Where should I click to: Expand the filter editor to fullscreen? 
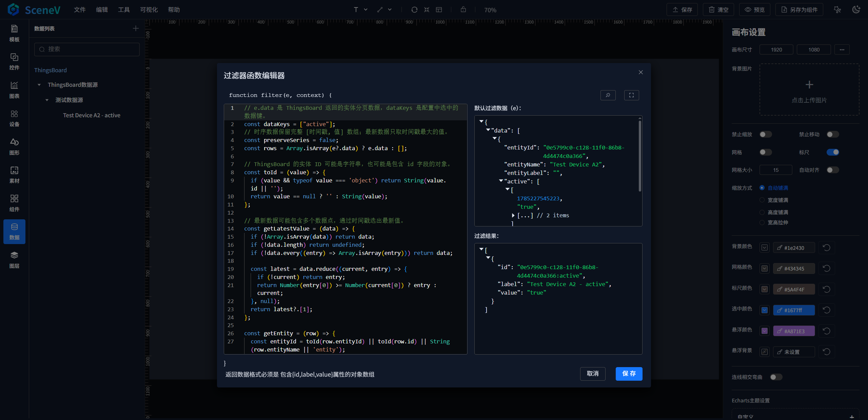pos(631,95)
